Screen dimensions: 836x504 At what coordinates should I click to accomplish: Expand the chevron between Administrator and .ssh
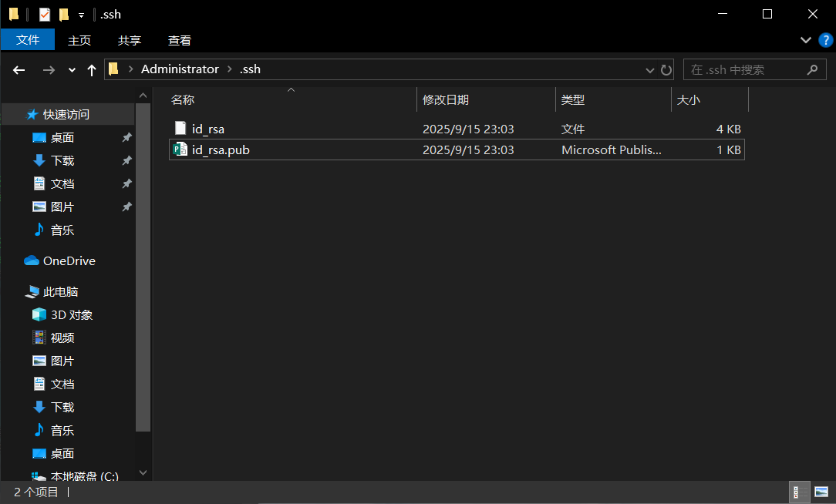click(x=230, y=69)
